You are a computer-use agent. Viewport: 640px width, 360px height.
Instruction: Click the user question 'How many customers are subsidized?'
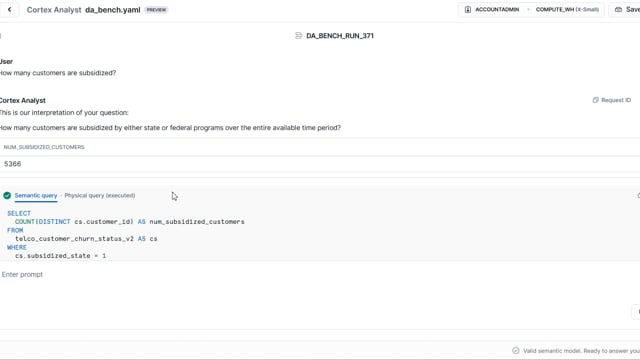coord(58,73)
